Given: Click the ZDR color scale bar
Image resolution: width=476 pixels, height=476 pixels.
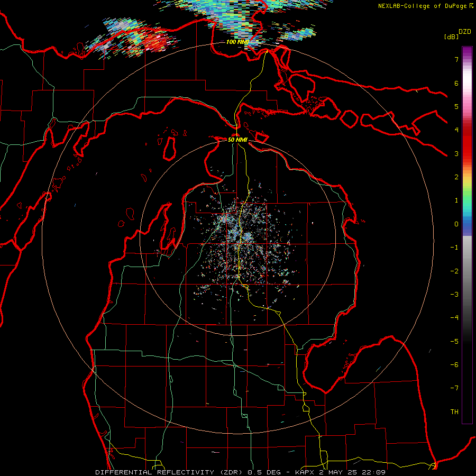Looking at the screenshot, I should pyautogui.click(x=467, y=235).
